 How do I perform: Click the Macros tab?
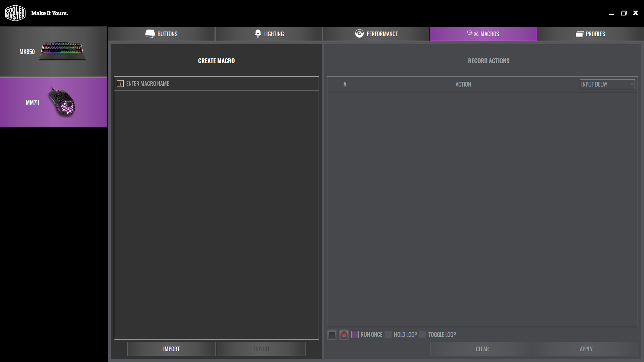coord(483,34)
